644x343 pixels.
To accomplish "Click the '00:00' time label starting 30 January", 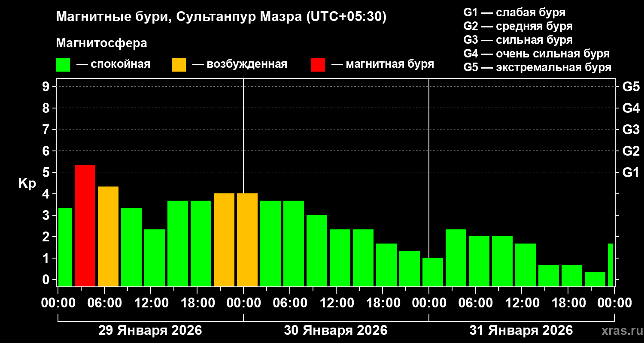I will pos(243,303).
